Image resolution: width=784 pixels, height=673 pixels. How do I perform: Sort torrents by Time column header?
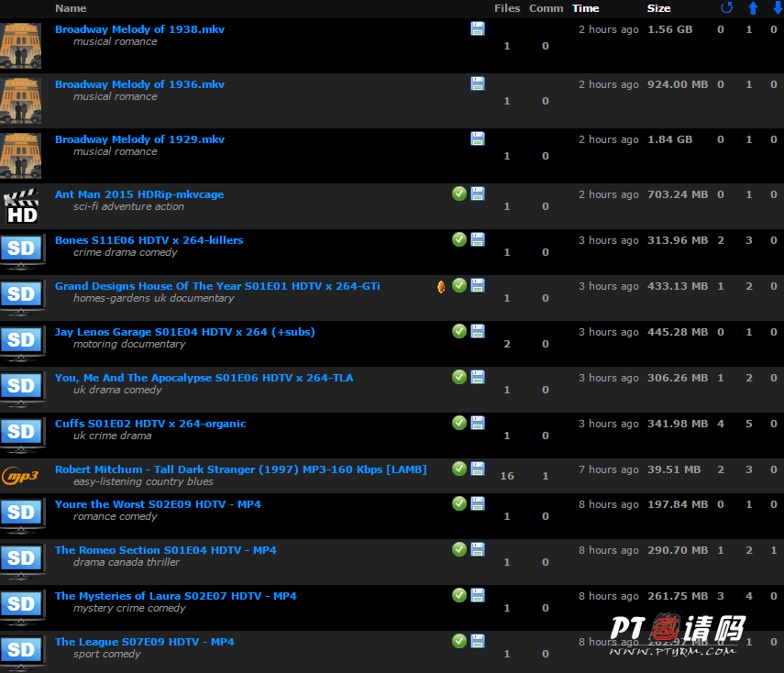tap(586, 8)
